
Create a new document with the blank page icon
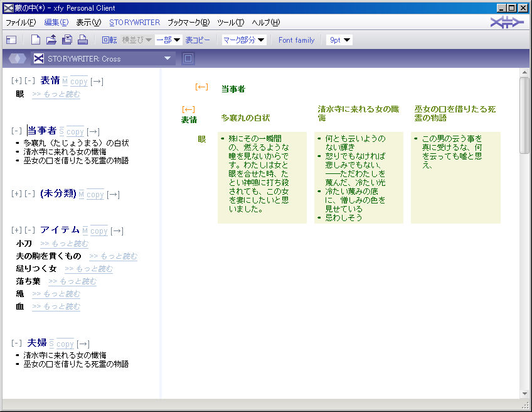click(x=36, y=40)
